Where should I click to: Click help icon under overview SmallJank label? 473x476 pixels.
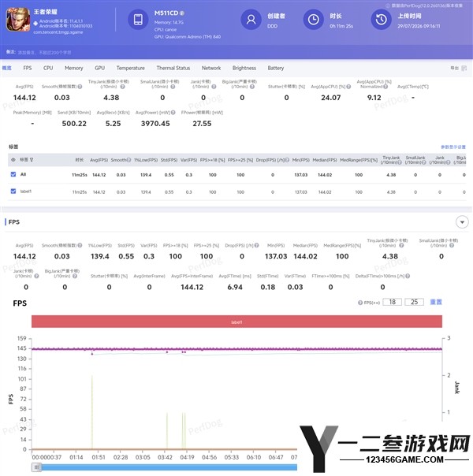(x=173, y=87)
